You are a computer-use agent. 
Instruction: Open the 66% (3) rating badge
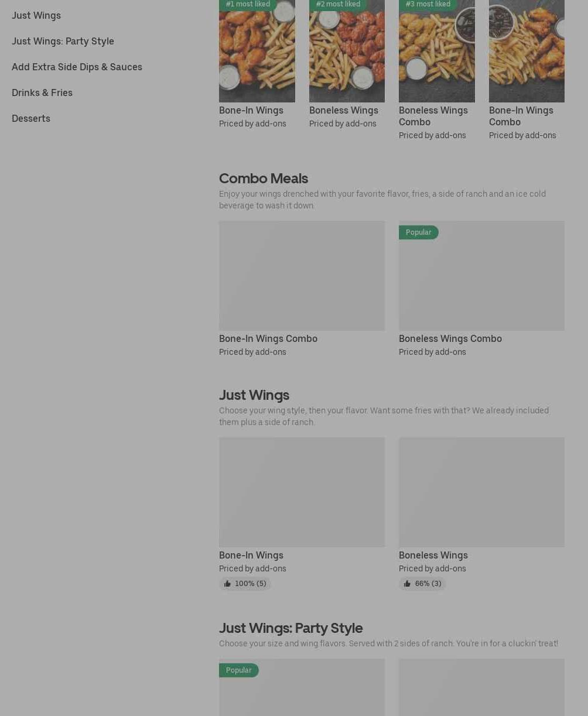point(422,584)
